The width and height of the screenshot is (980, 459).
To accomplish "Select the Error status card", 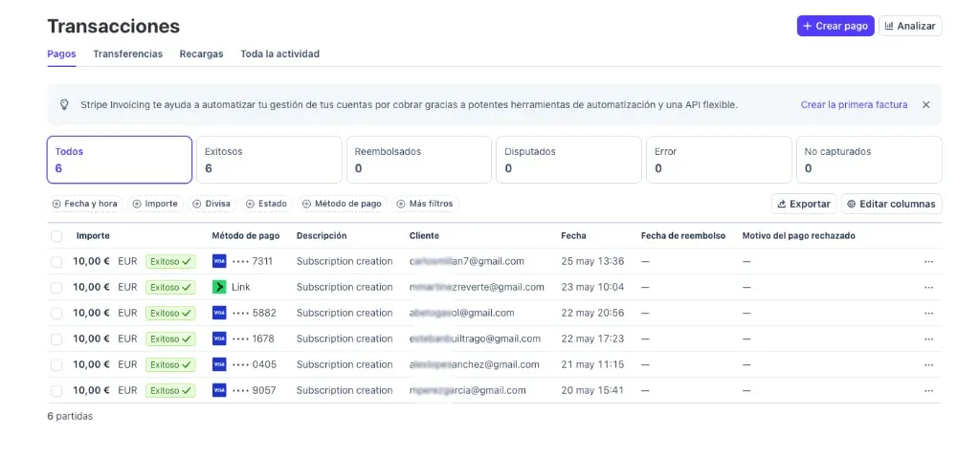I will (x=719, y=160).
